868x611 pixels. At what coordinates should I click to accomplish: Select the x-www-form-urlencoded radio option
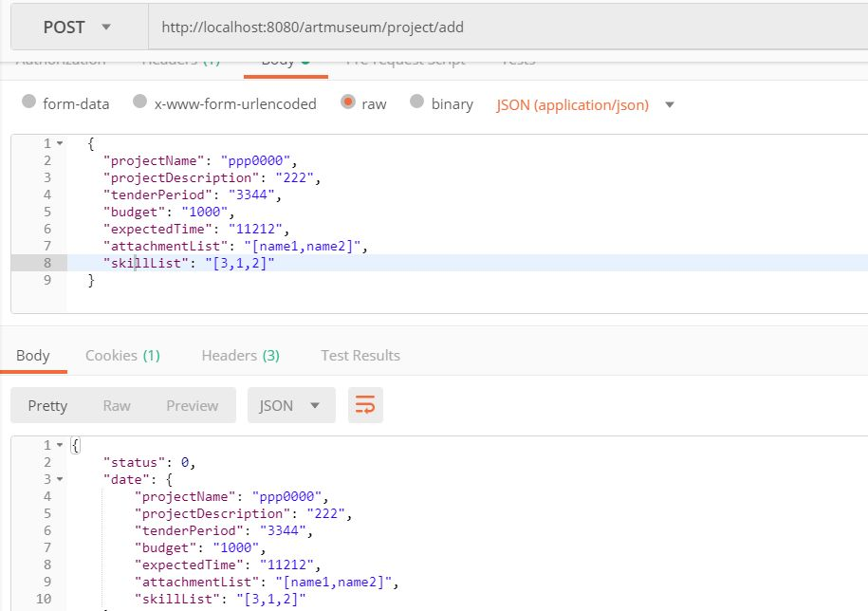coord(140,102)
